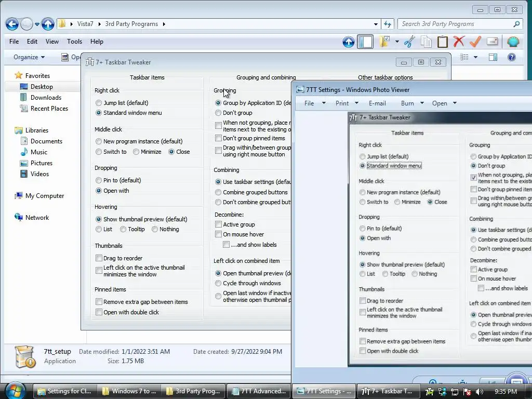Click the envelope mail icon in toolbar

(493, 42)
